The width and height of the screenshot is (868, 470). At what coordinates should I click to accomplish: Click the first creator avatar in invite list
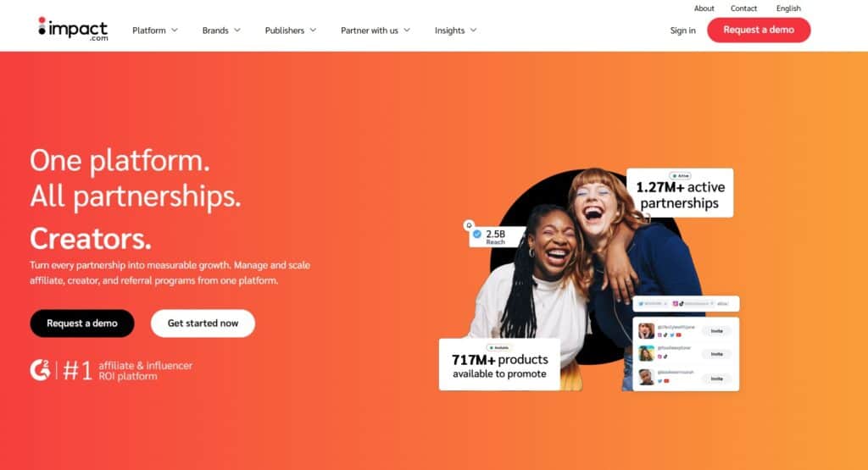point(646,330)
